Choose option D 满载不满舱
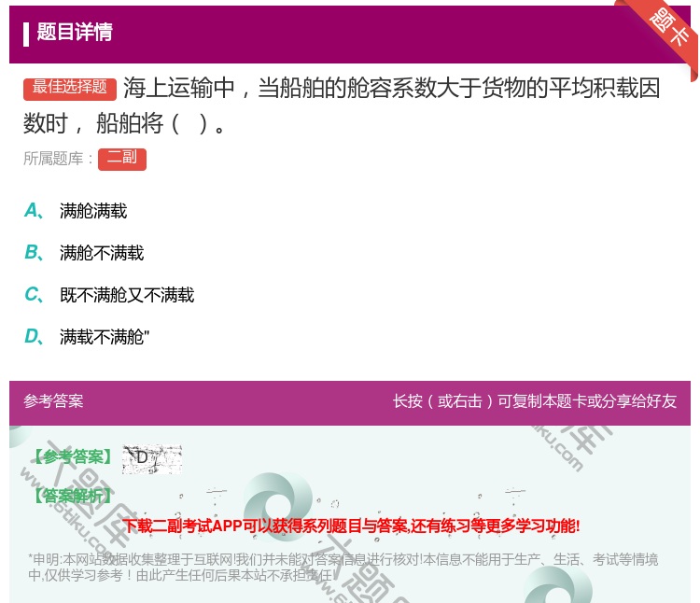Screen dimensions: 700x603 pos(87,337)
